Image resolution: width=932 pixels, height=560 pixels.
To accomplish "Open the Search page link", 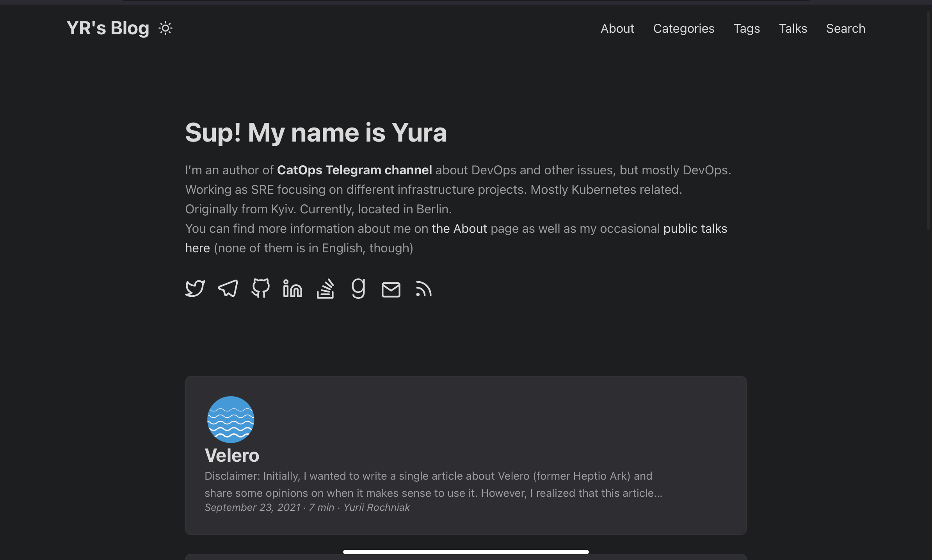I will [845, 28].
